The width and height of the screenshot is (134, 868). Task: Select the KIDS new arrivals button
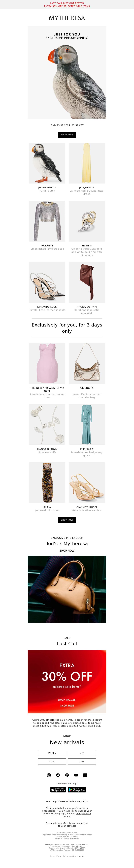click(x=52, y=761)
